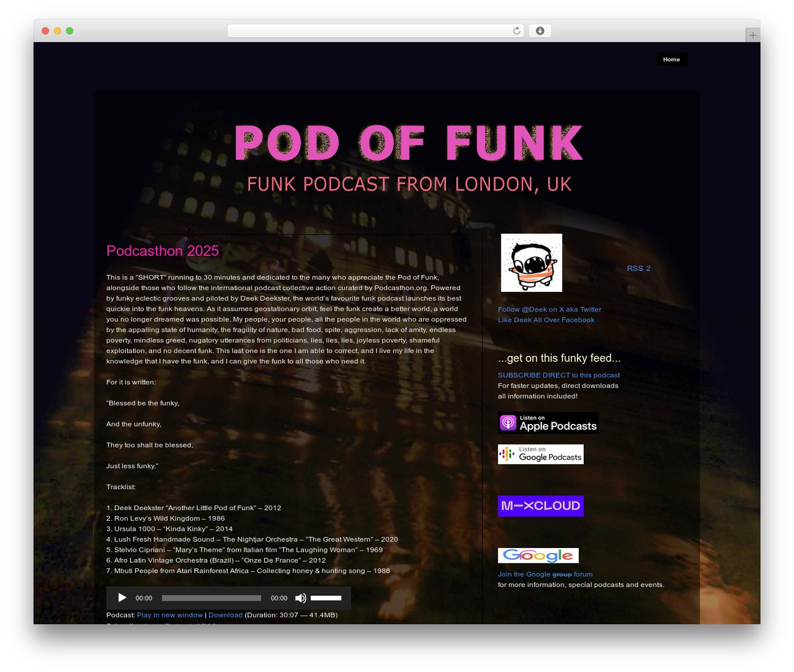This screenshot has height=672, width=794.
Task: Click SUBSCRIBE DIRECT to this podcast
Action: 559,375
